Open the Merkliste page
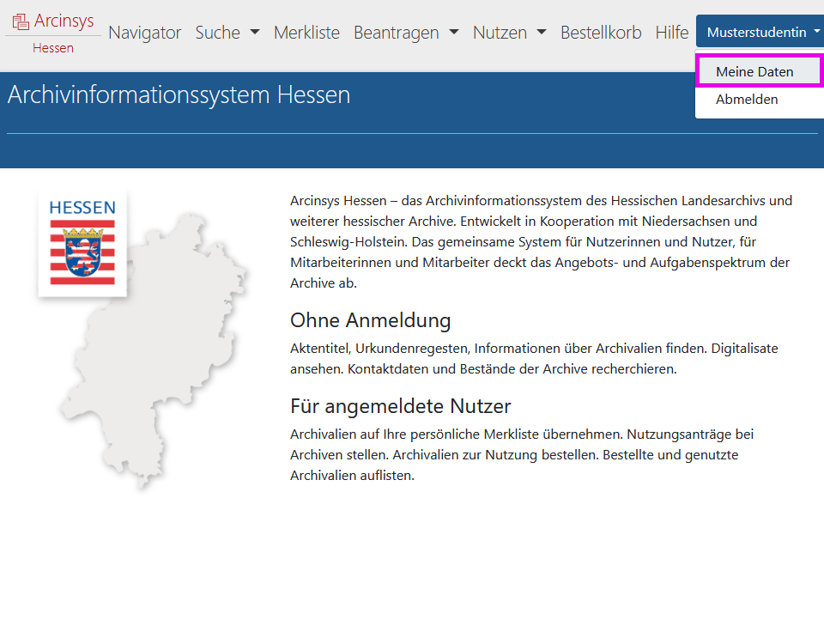This screenshot has width=824, height=644. (x=306, y=33)
